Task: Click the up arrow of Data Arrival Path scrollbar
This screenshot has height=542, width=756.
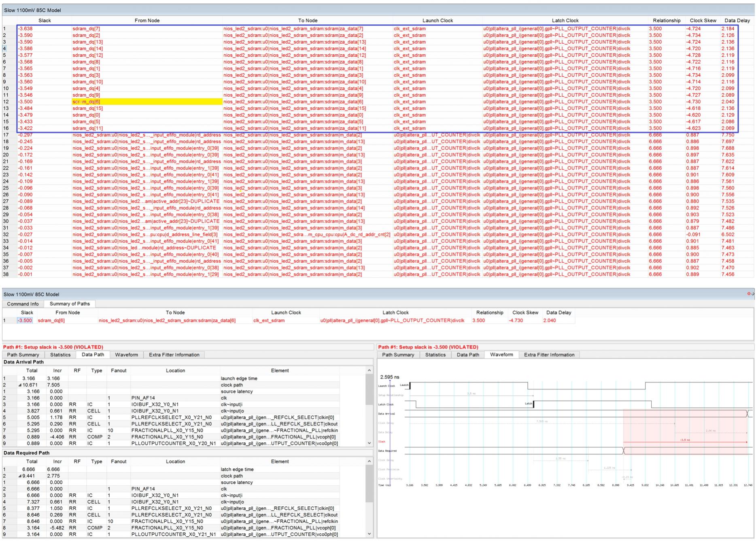Action: click(369, 370)
